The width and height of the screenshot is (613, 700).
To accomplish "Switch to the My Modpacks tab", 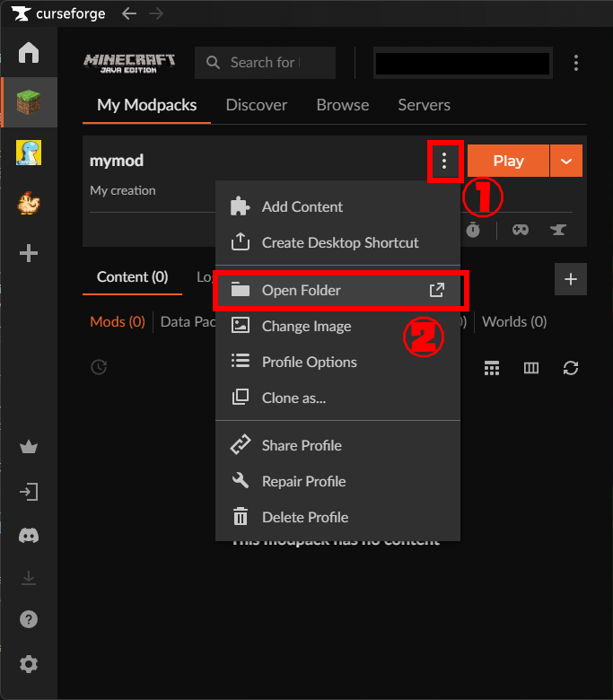I will point(146,105).
